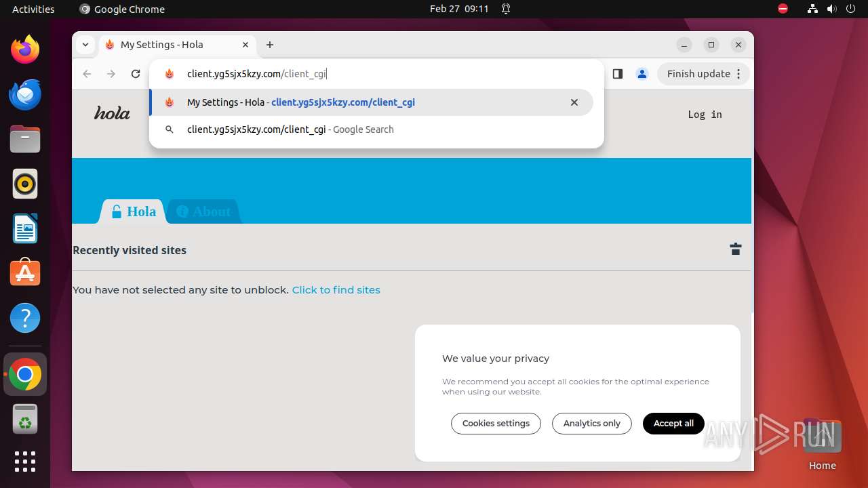Open Ubuntu Software store icon
The height and width of the screenshot is (488, 868).
25,272
